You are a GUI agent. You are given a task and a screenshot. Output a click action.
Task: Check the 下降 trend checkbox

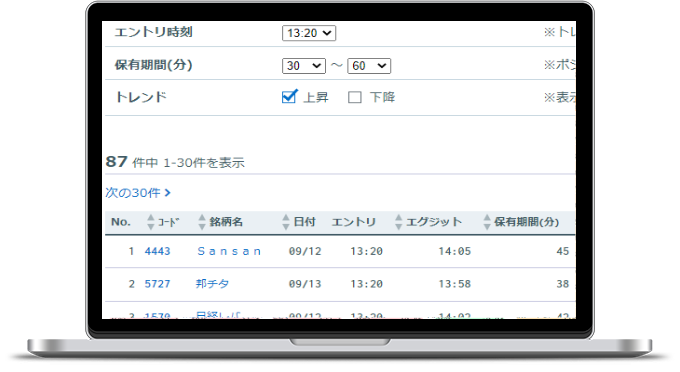click(354, 97)
